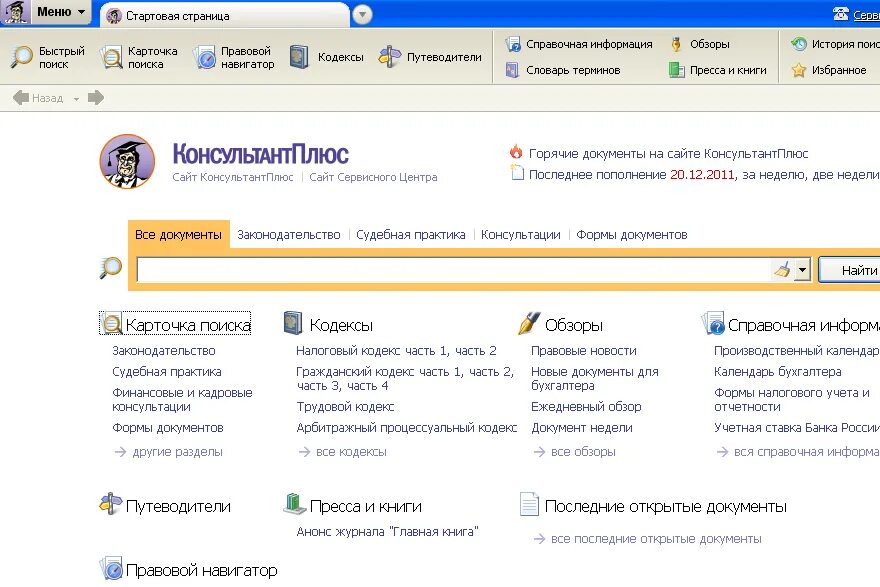
Task: Open the Назад history dropdown arrow
Action: (76, 99)
